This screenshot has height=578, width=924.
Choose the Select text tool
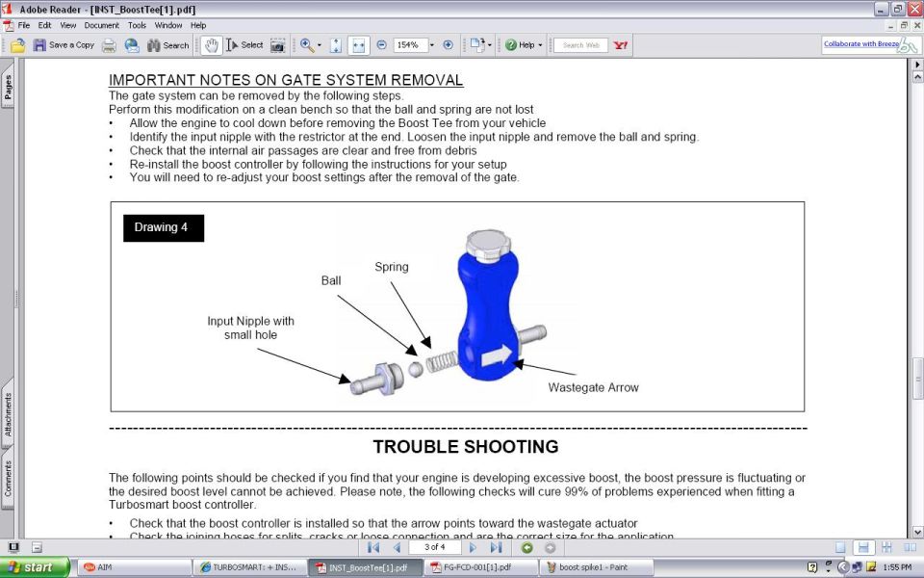tap(244, 45)
